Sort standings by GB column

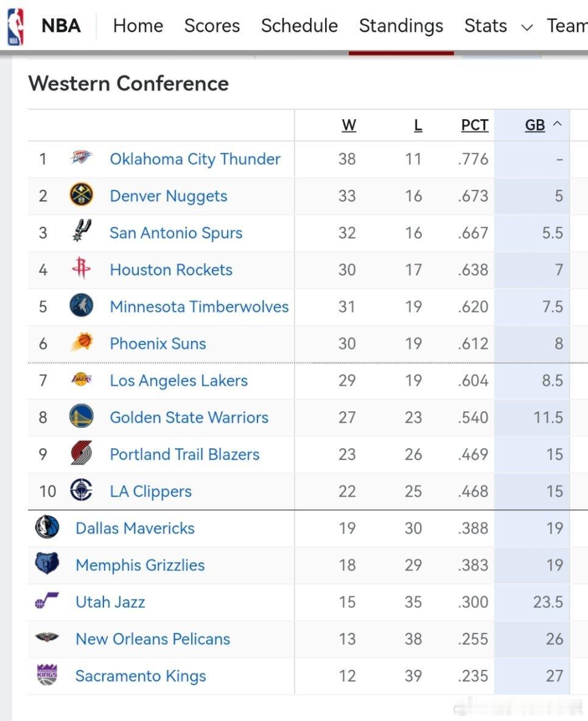(x=535, y=125)
